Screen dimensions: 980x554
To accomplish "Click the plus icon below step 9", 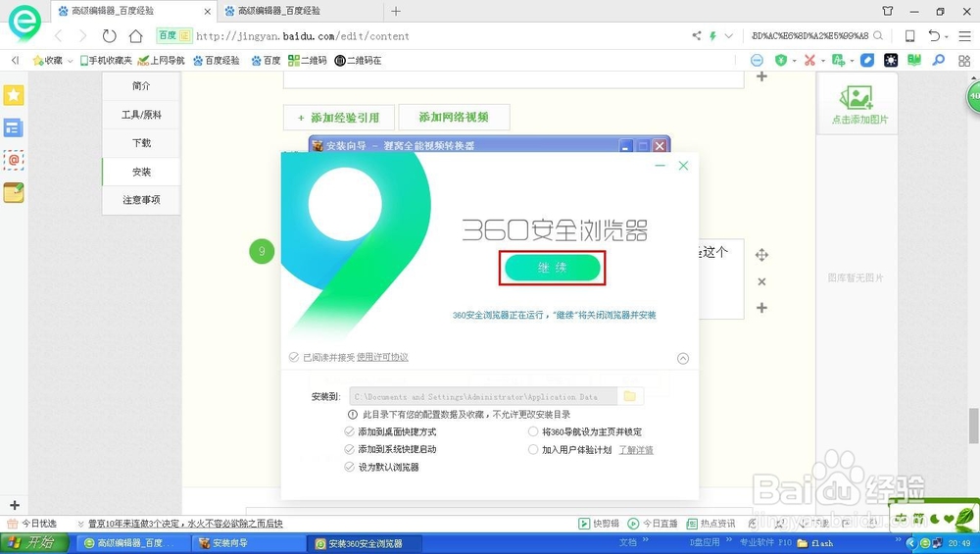I will point(761,308).
